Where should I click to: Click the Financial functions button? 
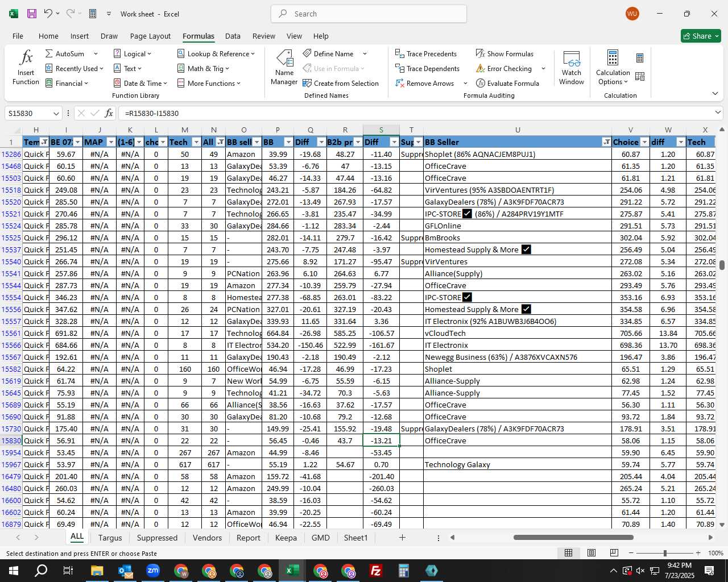[67, 83]
